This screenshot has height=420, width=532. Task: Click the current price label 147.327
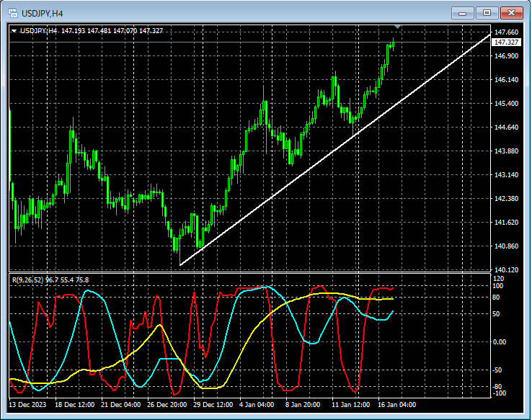[506, 42]
